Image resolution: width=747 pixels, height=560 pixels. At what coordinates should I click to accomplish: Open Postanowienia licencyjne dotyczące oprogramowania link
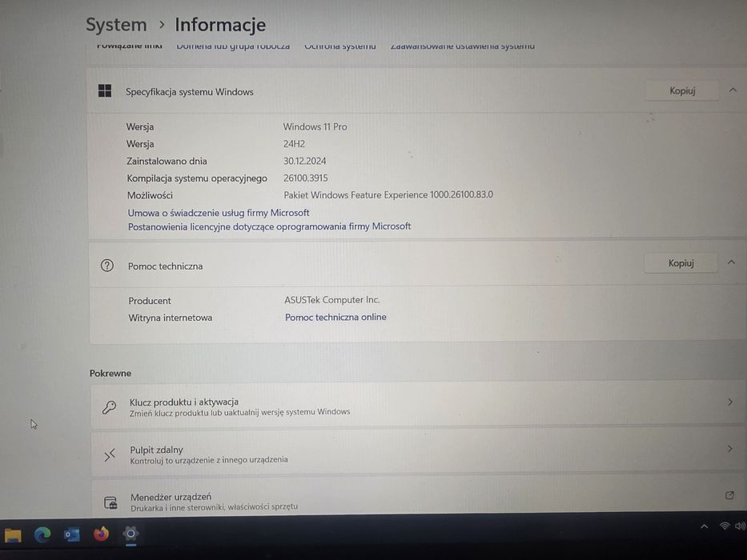[269, 226]
